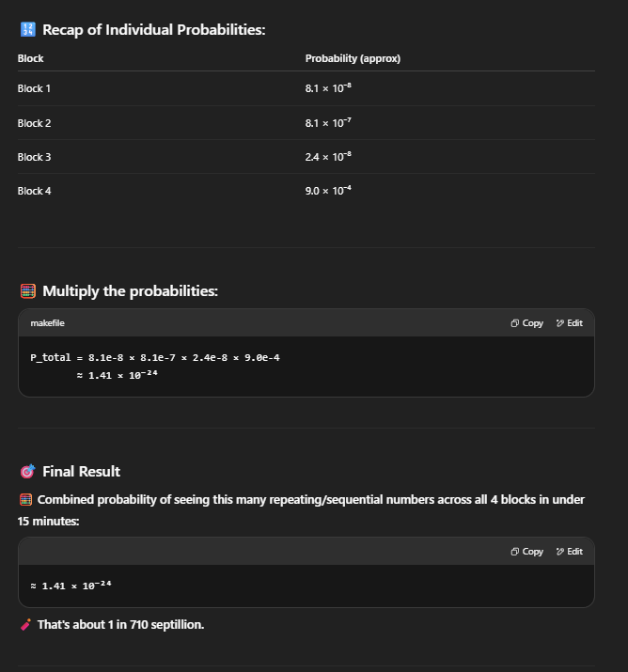Click the makefile language label

click(47, 323)
